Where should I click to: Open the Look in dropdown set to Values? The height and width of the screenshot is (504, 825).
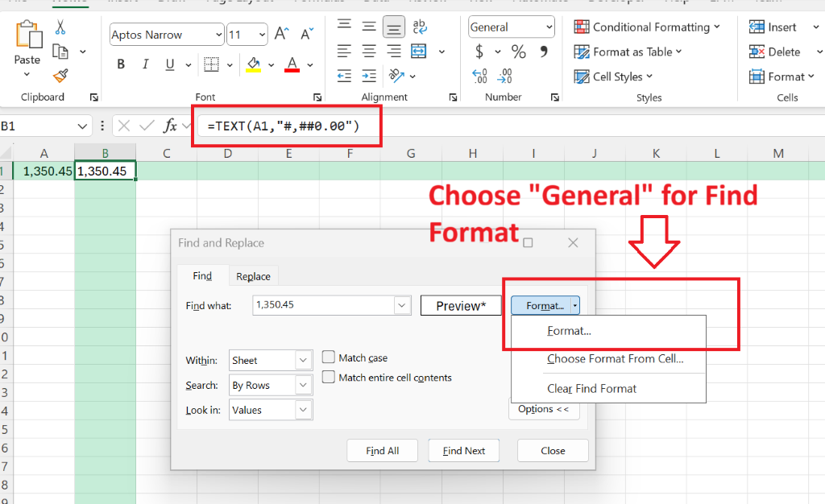(x=303, y=410)
